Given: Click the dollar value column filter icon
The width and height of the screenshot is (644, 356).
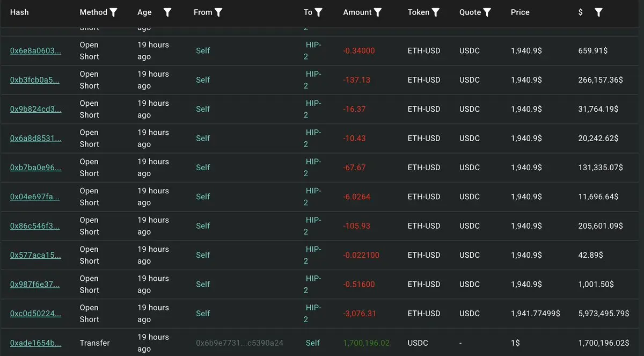Looking at the screenshot, I should pyautogui.click(x=598, y=12).
